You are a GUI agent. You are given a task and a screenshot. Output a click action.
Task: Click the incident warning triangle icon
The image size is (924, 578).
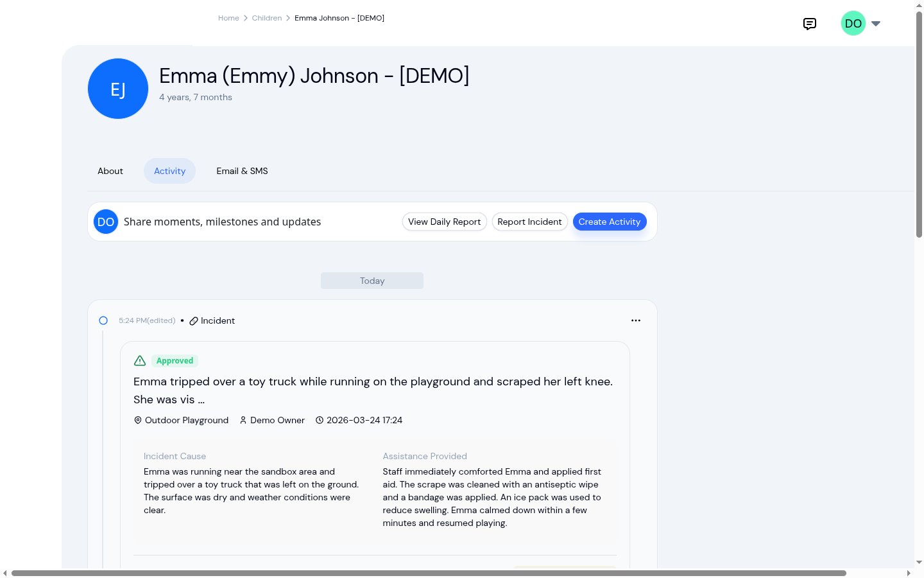140,361
